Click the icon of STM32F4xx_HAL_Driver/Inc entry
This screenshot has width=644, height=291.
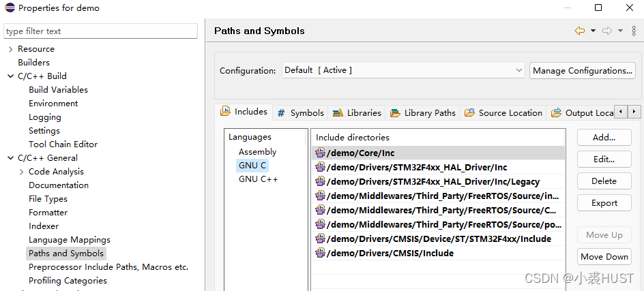click(x=321, y=167)
